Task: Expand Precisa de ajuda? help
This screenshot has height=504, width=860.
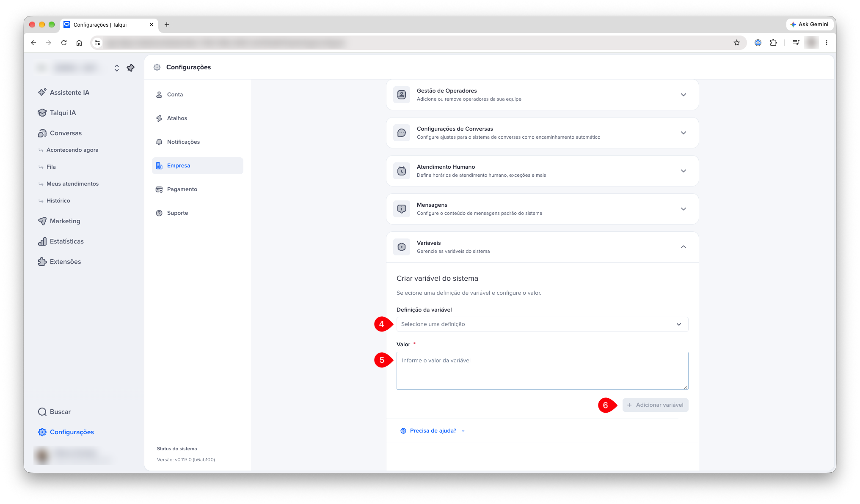Action: point(433,431)
